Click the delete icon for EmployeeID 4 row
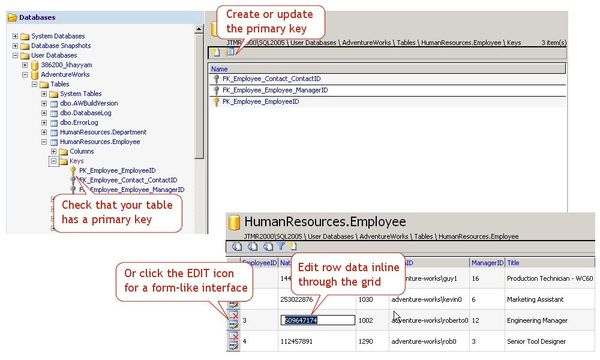 tap(233, 336)
